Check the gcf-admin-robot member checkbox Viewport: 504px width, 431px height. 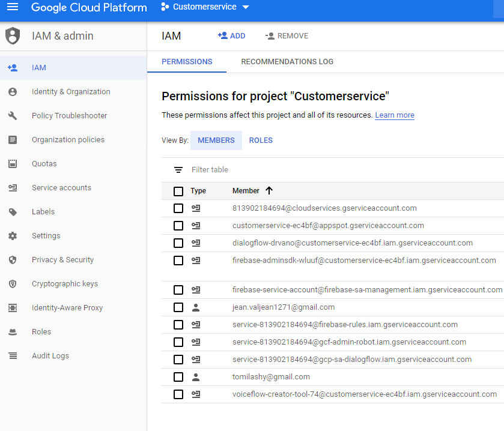pyautogui.click(x=178, y=342)
